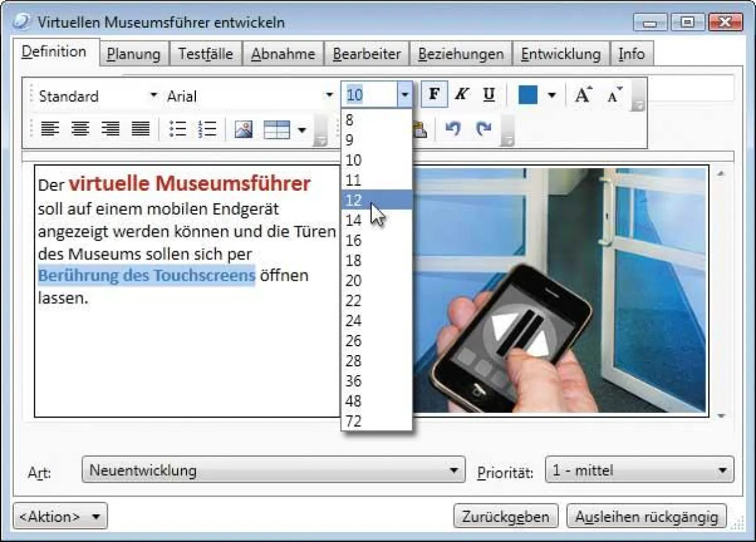Open the Art dropdown showing Neuentwicklung
Screen dimensions: 756x542
[273, 470]
